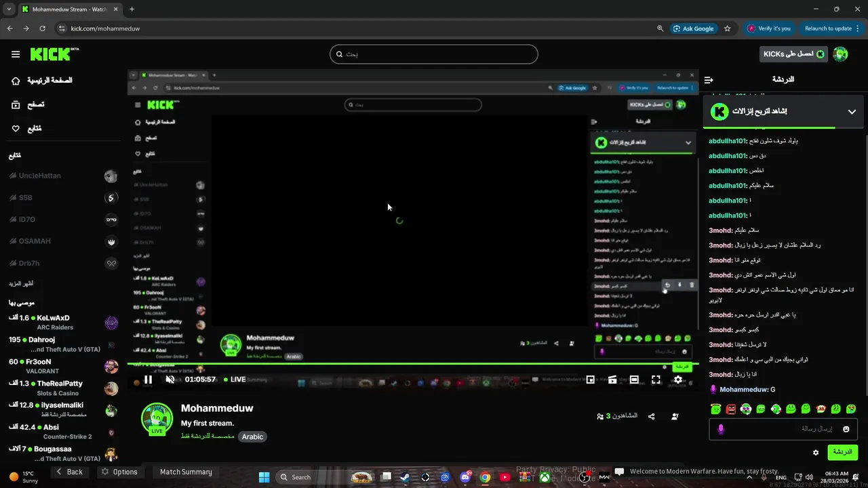Viewport: 868px width, 488px height.
Task: Open a new Chrome tab
Action: 132,9
